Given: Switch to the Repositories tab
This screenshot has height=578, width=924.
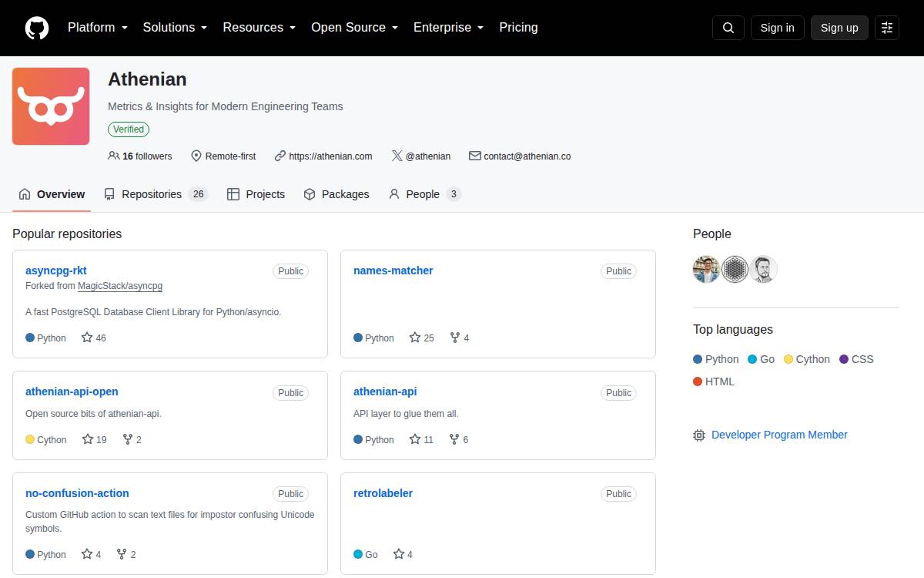Looking at the screenshot, I should [156, 194].
